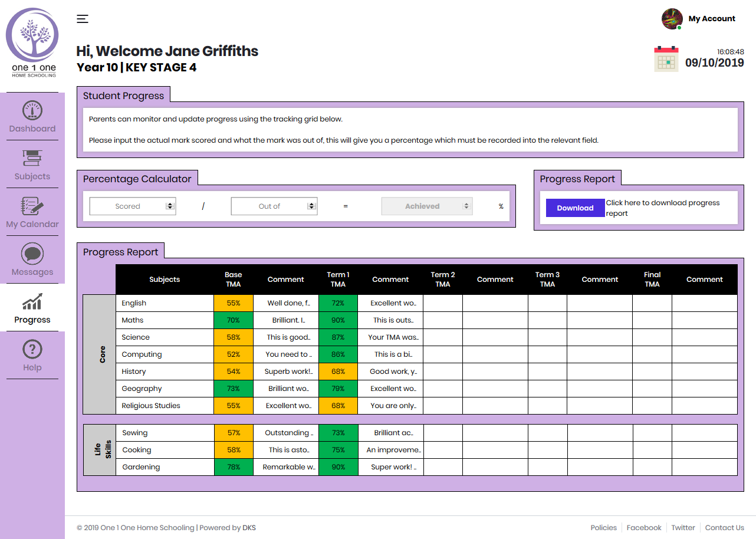Click the Scored input field
This screenshot has height=539, width=756.
tap(127, 206)
